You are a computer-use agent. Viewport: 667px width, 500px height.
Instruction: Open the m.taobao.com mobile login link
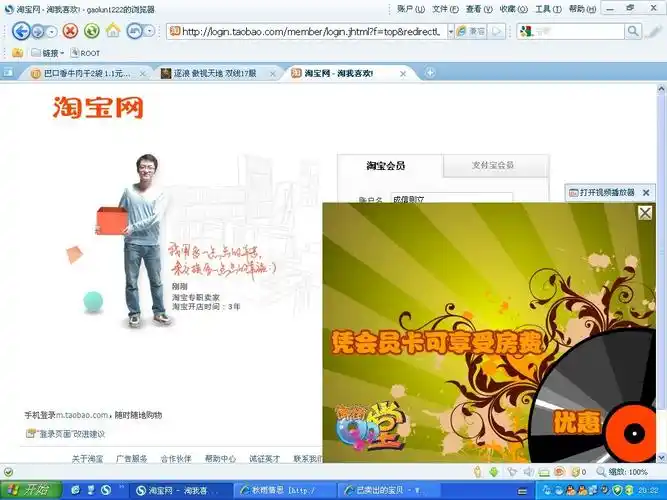[x=83, y=415]
